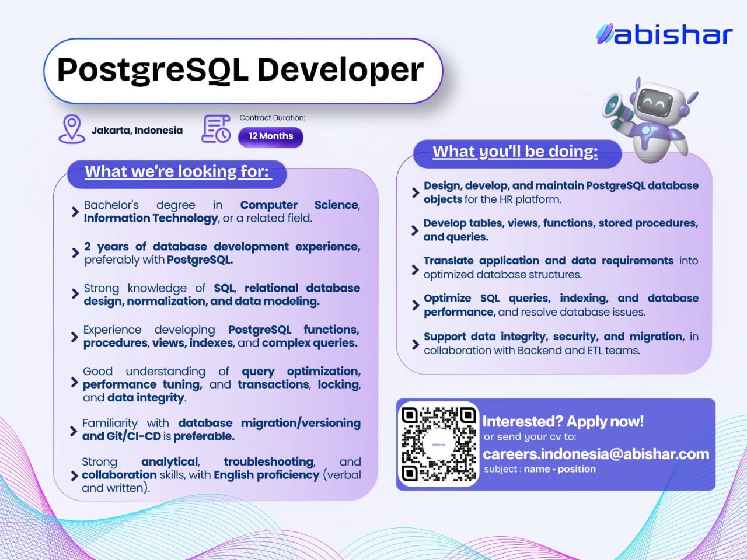Select the What we're looking for heading

point(177,171)
